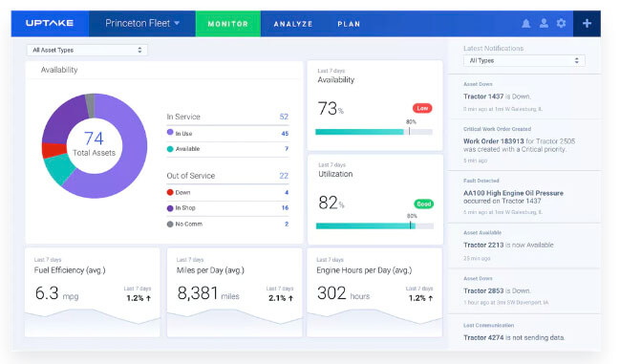Open the All Types notifications filter
The width and height of the screenshot is (620, 364).
click(524, 60)
